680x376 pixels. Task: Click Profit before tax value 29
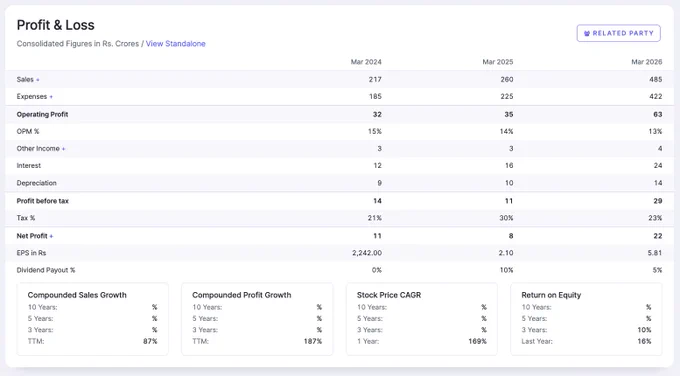[658, 201]
